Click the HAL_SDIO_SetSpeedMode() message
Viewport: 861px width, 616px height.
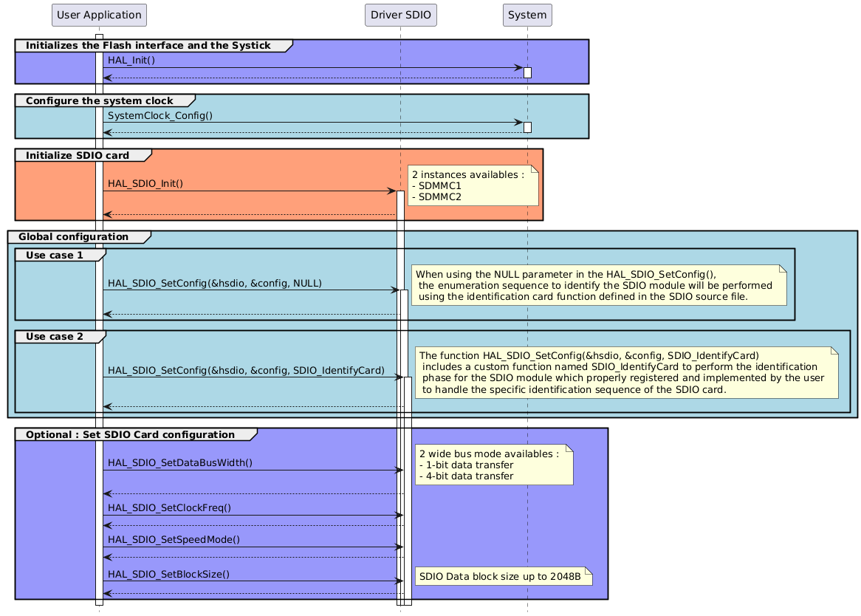[174, 540]
